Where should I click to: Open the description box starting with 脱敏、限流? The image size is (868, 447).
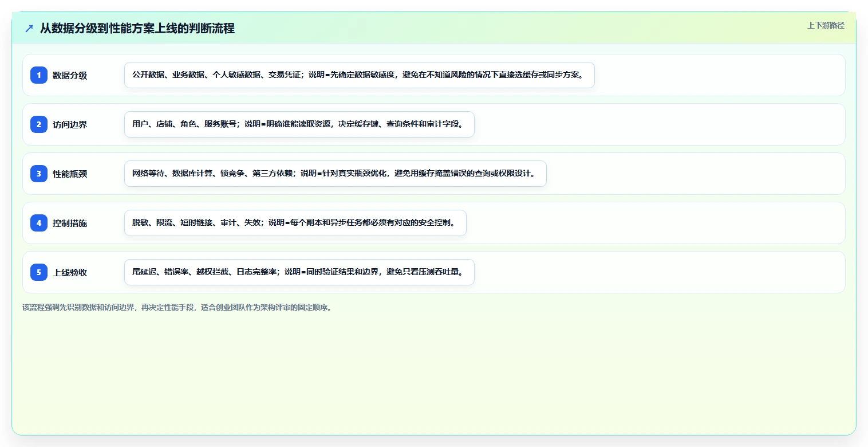pos(295,223)
